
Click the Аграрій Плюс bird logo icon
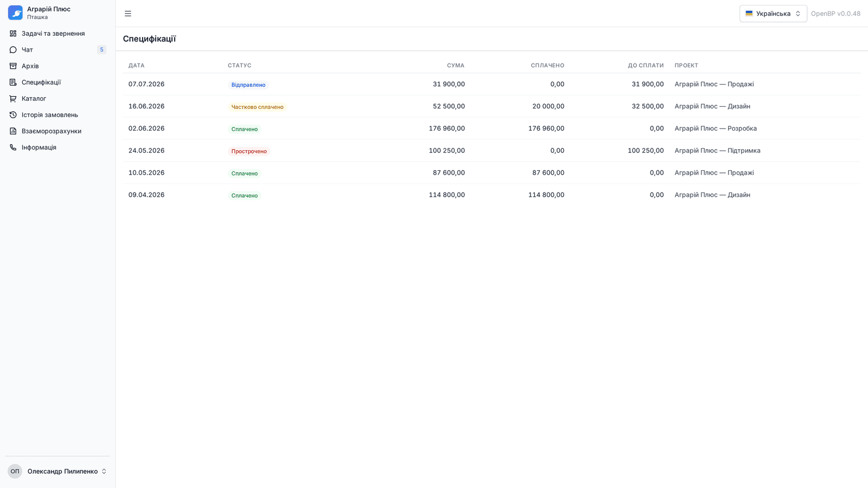click(15, 12)
